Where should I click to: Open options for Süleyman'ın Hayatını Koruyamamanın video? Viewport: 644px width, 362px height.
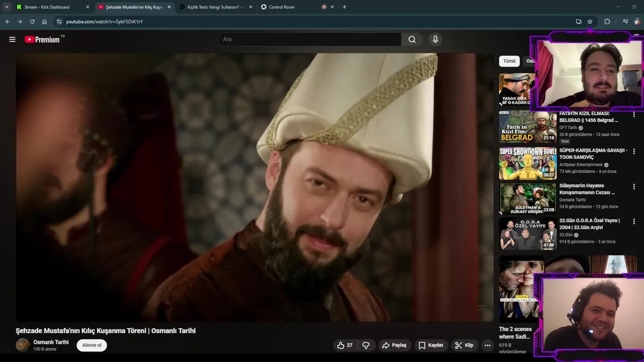pyautogui.click(x=634, y=187)
